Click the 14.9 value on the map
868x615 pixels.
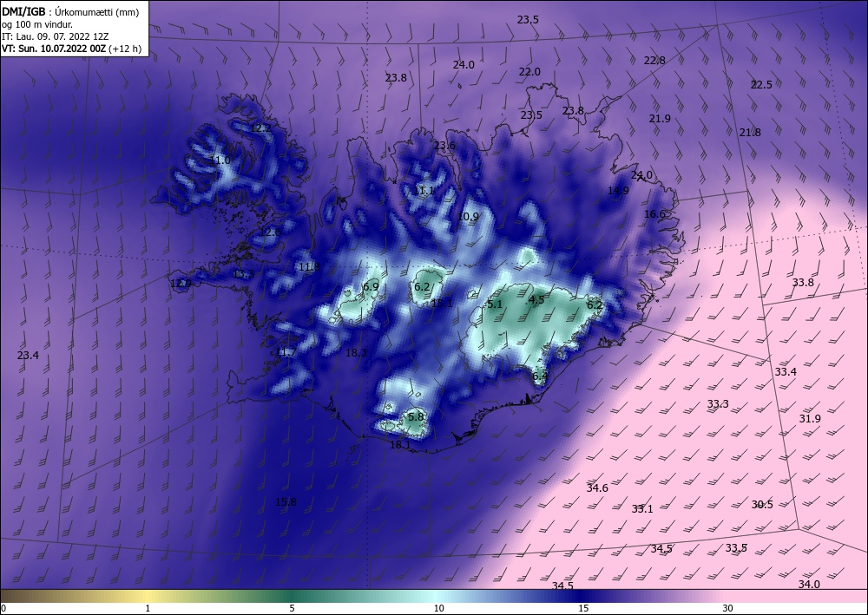(618, 191)
